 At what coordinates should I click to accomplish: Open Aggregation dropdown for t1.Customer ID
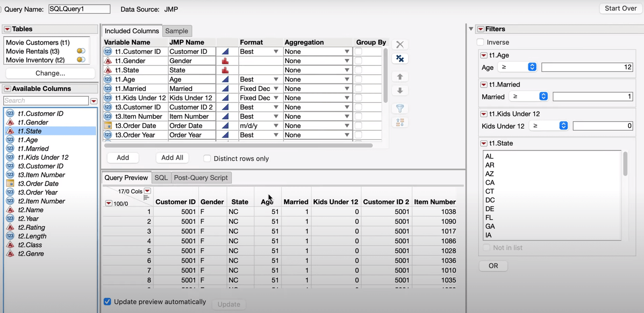click(347, 52)
